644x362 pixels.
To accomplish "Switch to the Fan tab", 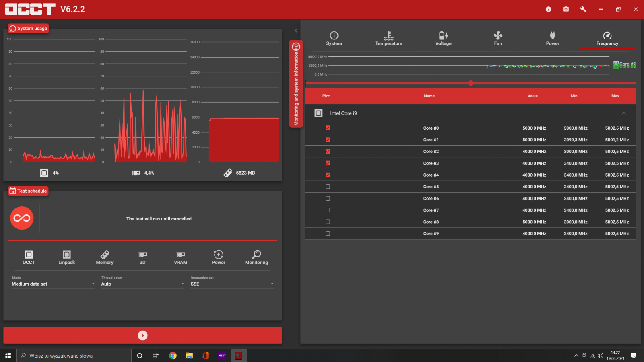I will pyautogui.click(x=498, y=39).
